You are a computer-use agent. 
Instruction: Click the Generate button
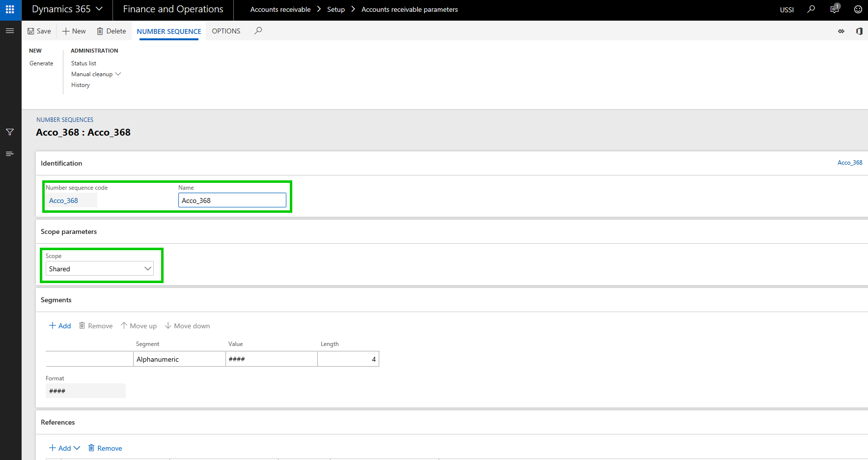point(41,63)
